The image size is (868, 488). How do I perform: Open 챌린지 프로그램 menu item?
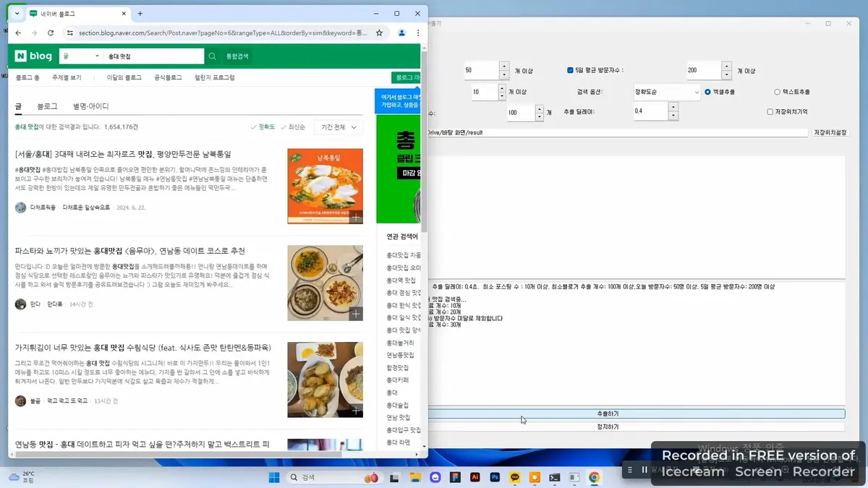(x=214, y=77)
